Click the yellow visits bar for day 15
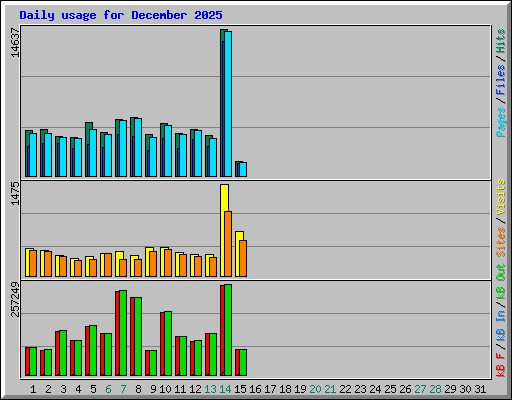This screenshot has height=400, width=512. 239,254
